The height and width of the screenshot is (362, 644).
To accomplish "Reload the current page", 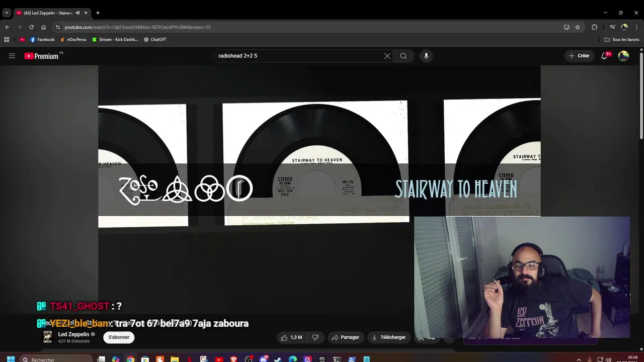I will [31, 27].
